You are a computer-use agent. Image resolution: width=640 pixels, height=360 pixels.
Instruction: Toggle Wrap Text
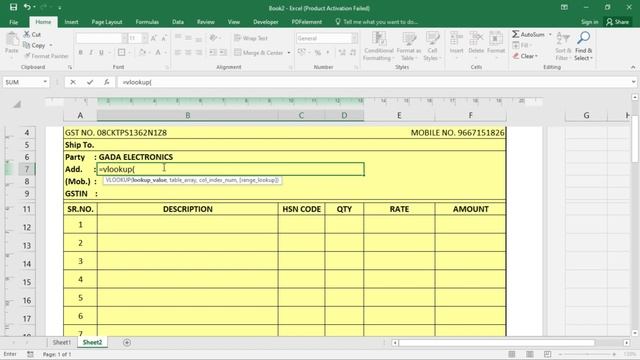pos(251,38)
